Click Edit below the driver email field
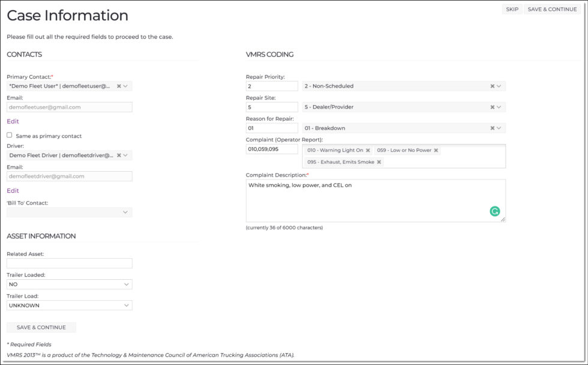Image resolution: width=588 pixels, height=365 pixels. [11, 190]
